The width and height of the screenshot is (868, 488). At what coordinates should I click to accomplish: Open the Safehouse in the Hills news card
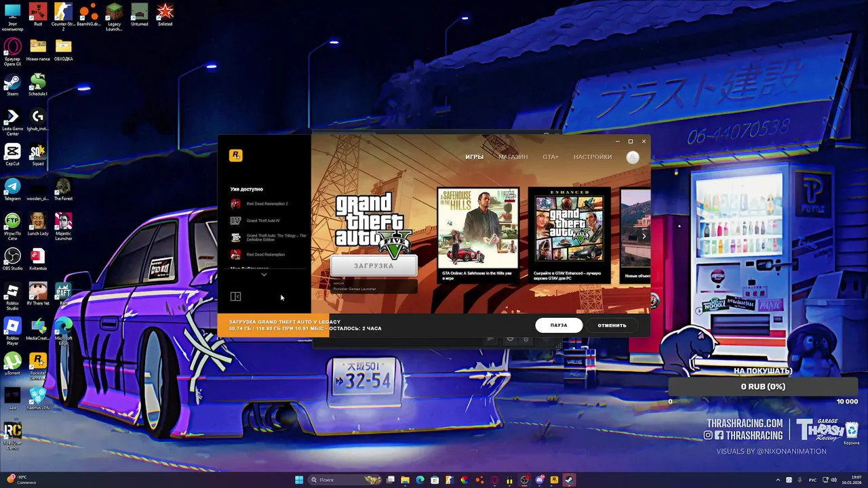click(x=478, y=235)
